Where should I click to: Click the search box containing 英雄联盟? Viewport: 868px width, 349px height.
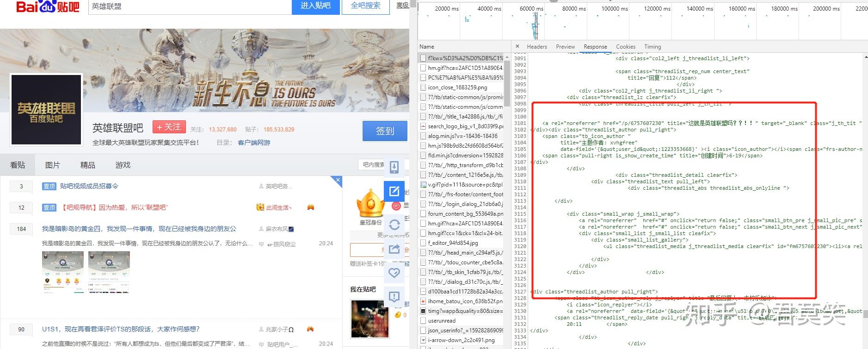point(190,6)
